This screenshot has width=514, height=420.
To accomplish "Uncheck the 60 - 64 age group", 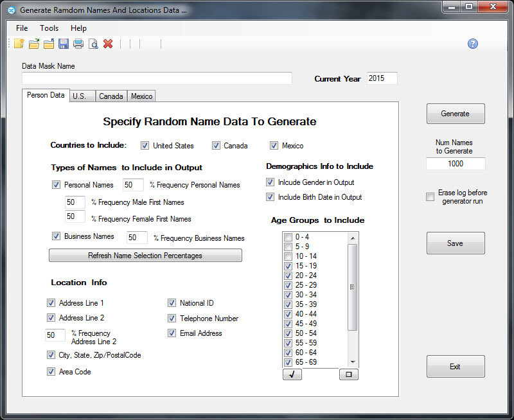I will click(288, 353).
